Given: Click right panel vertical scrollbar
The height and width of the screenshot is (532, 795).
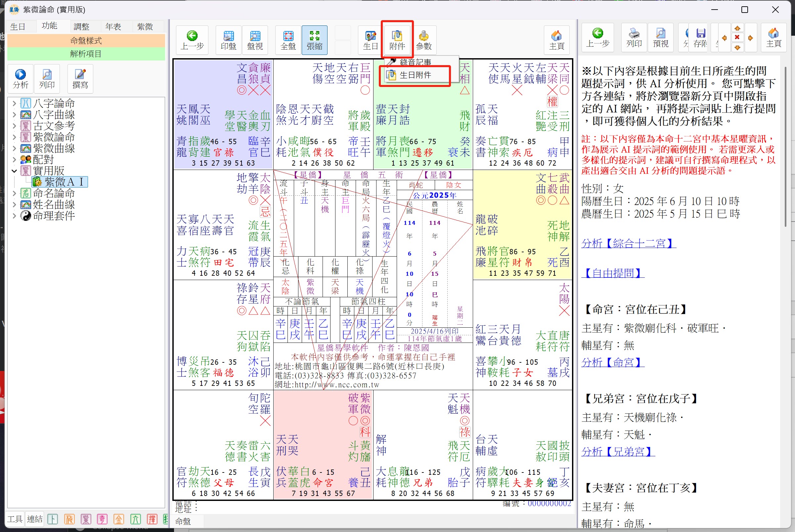Looking at the screenshot, I should (785, 146).
